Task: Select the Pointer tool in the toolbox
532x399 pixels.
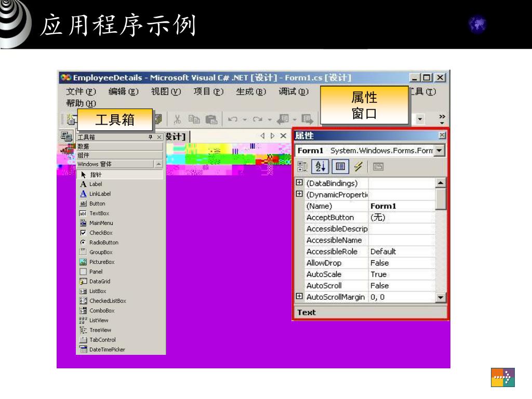Action: tap(120, 175)
